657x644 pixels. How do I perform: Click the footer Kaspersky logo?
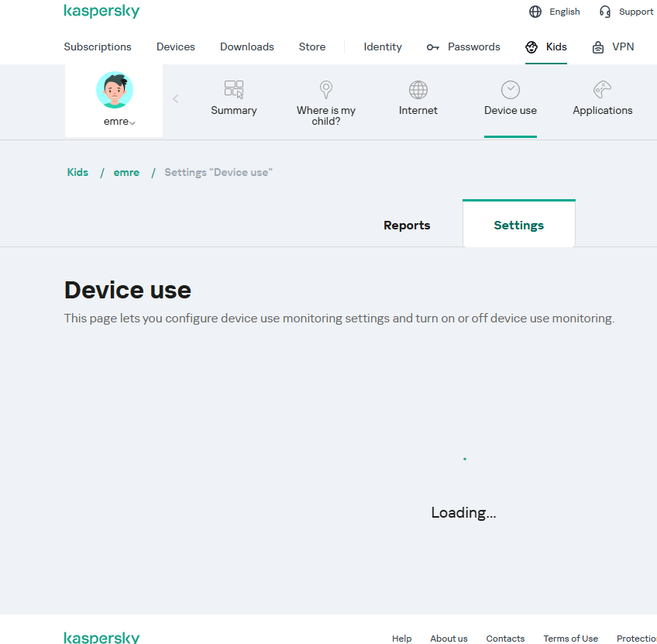tap(101, 638)
